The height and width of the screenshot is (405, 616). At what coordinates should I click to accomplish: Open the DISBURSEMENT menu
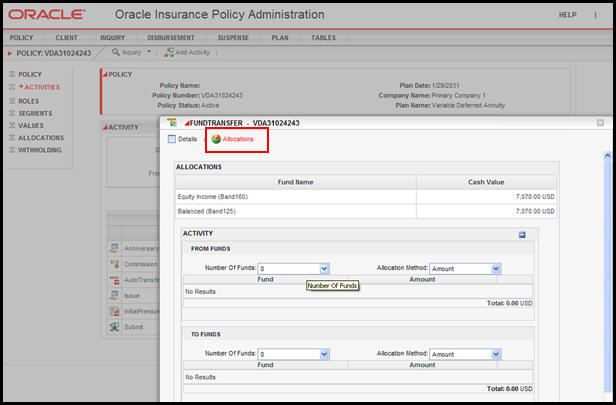171,38
